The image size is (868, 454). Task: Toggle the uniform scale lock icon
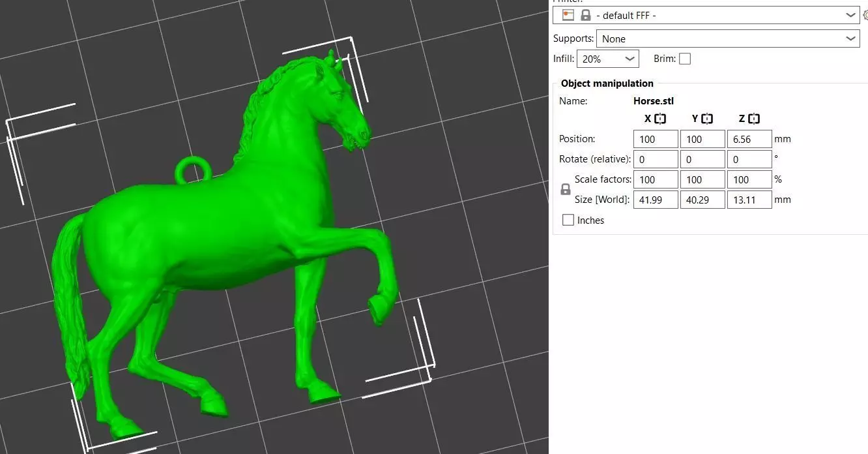tap(566, 190)
